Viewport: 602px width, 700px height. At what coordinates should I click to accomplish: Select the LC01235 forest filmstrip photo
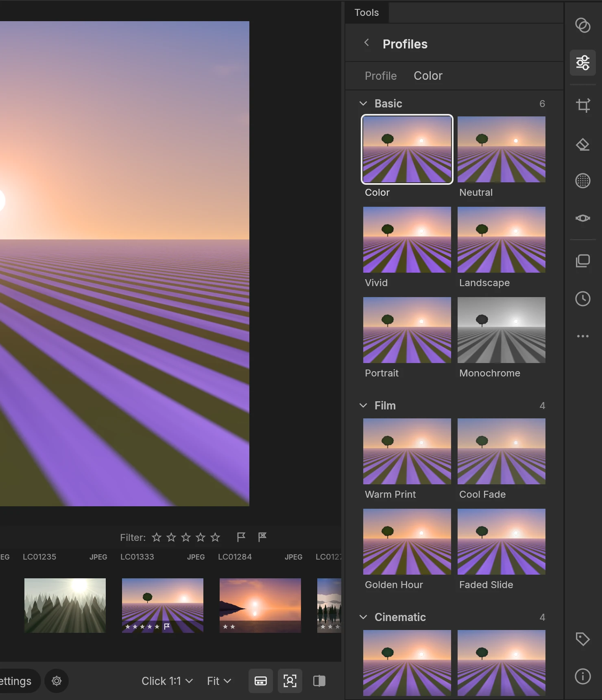[x=65, y=606]
